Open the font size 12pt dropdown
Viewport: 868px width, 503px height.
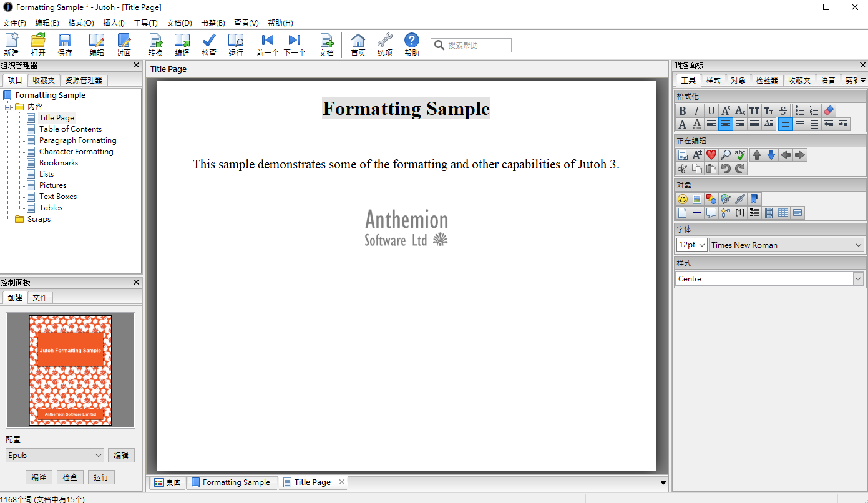tap(691, 245)
